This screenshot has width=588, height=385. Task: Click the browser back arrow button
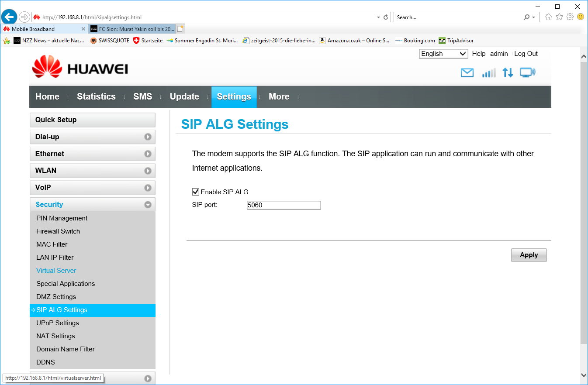9,17
